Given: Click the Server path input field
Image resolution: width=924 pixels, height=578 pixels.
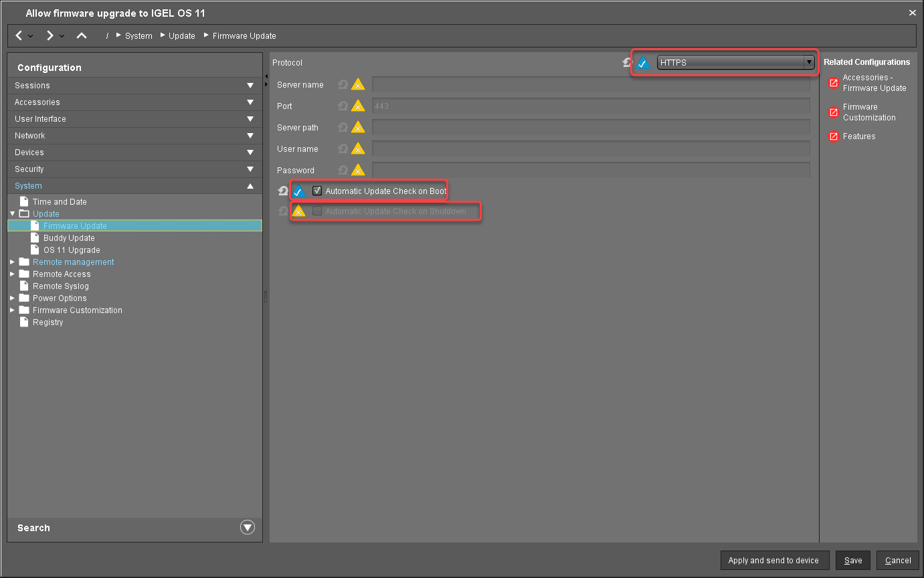Looking at the screenshot, I should click(x=590, y=128).
